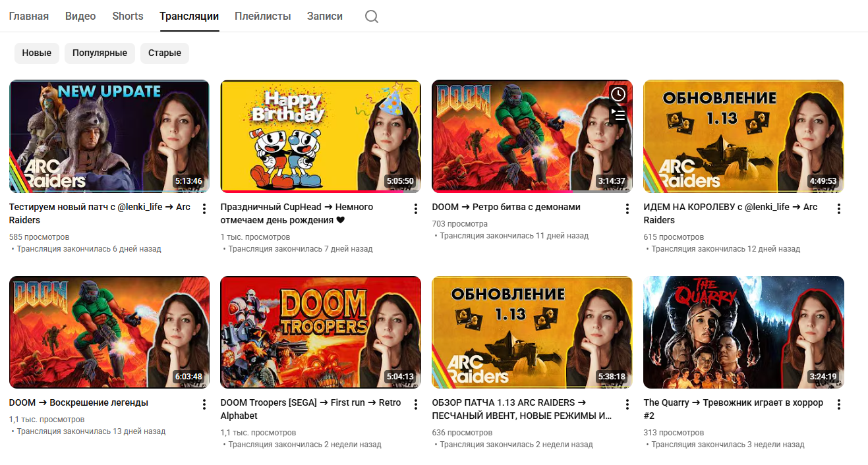Open the 6:03:48 DOOM stream thumbnail
This screenshot has width=868, height=465.
coord(109,332)
